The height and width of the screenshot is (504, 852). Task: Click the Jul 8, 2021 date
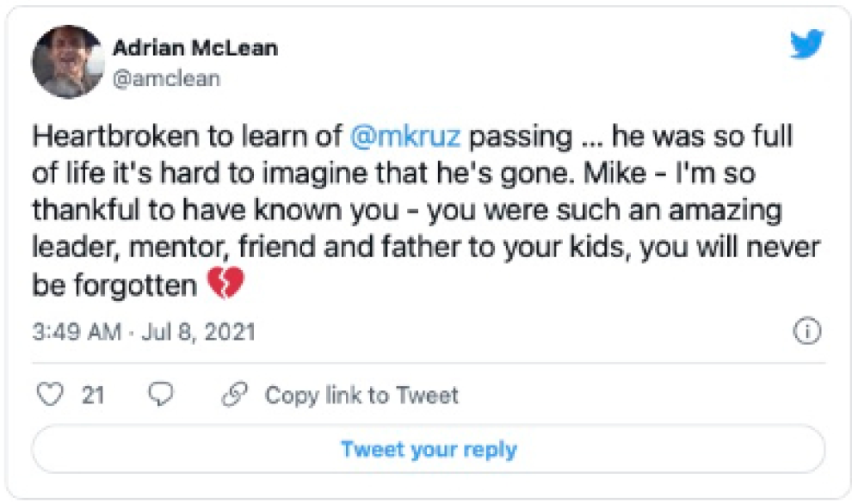pos(197,333)
